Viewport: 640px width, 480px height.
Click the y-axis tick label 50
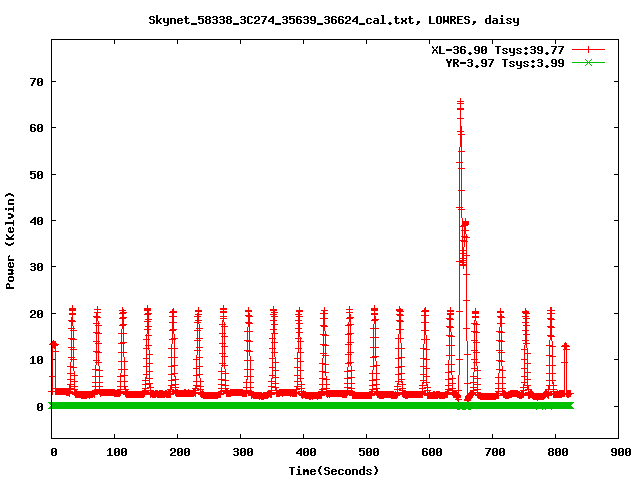point(36,175)
